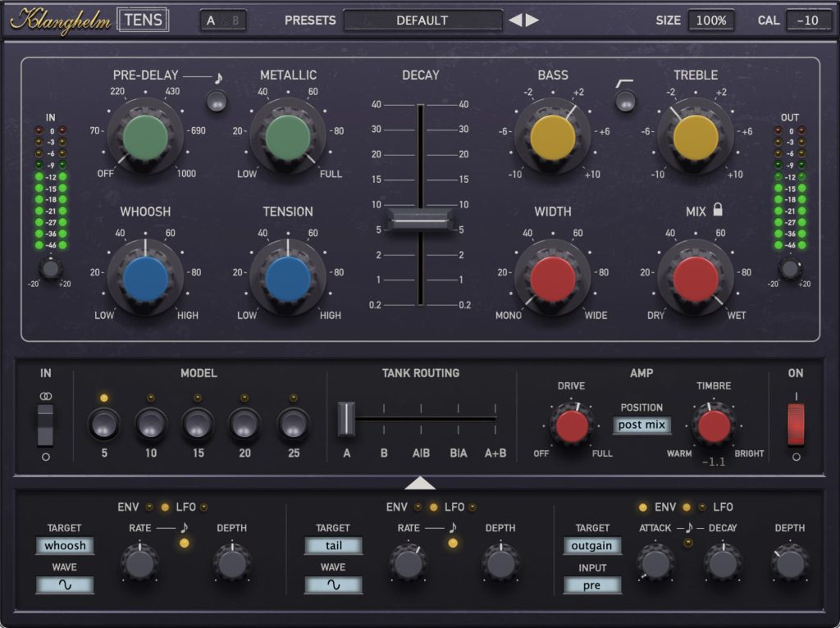Toggle the bass shelf filter button
Viewport: 840px width, 628px height.
(x=625, y=101)
